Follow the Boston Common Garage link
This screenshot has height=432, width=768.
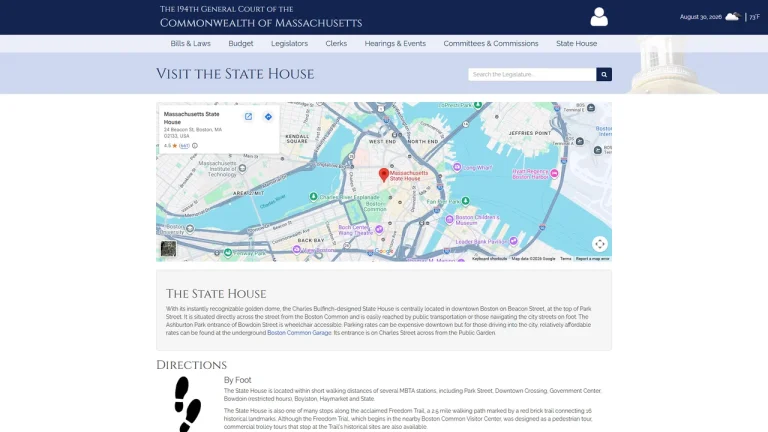tap(299, 333)
